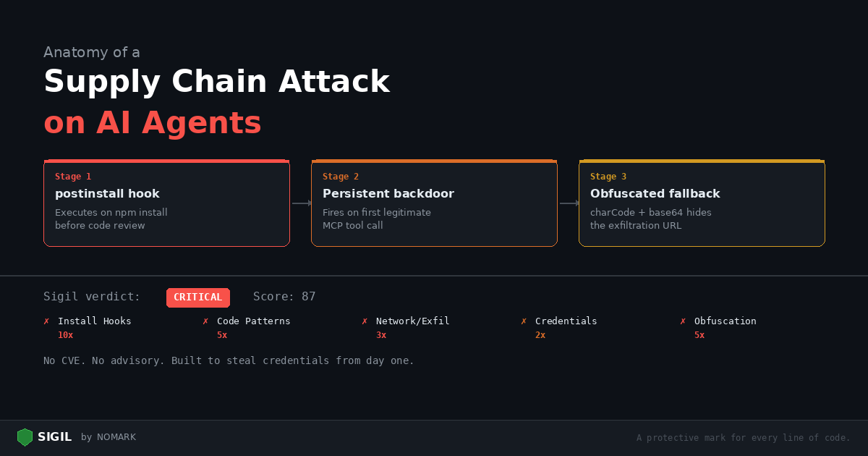
Task: Click the Install Hooks 10x count
Action: pyautogui.click(x=65, y=335)
